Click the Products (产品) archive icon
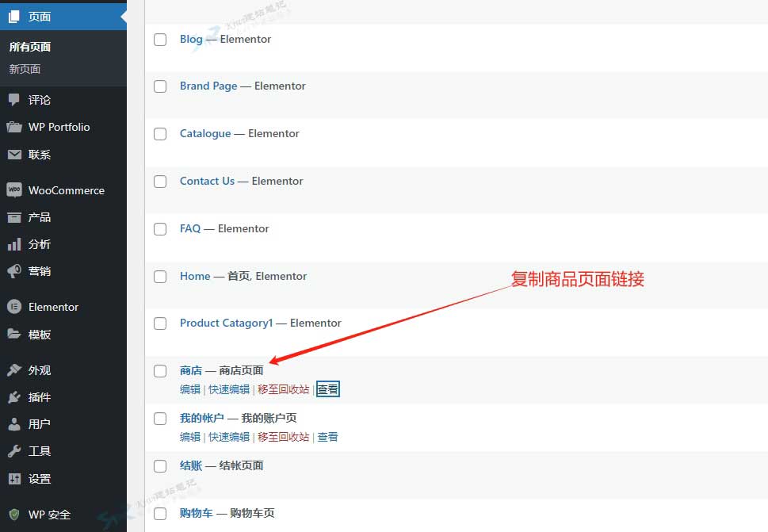The width and height of the screenshot is (768, 532). [x=14, y=217]
